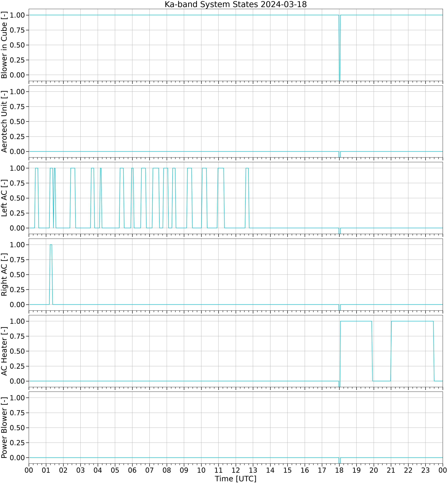
Task: Click the chart title Ka-band System States
Action: click(236, 4)
